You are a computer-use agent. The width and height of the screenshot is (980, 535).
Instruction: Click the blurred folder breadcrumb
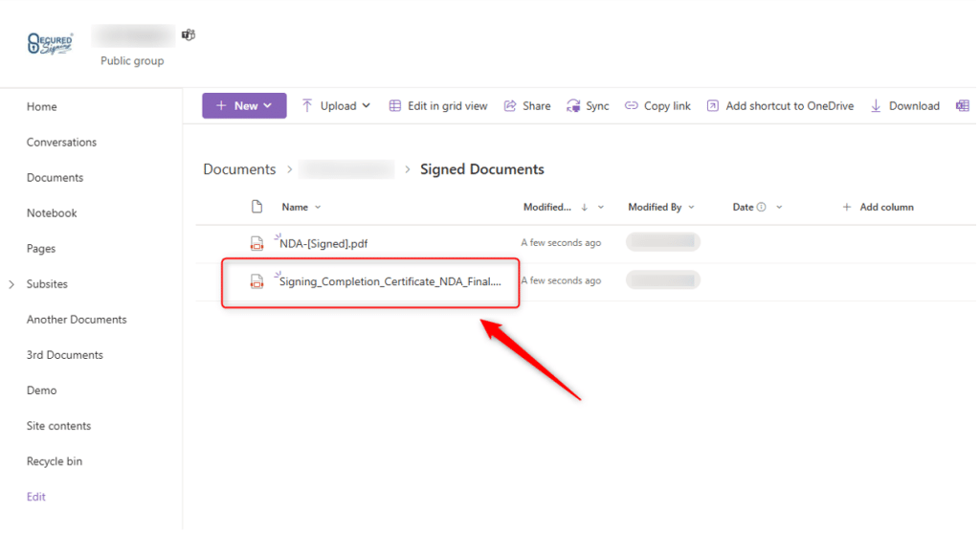coord(346,169)
